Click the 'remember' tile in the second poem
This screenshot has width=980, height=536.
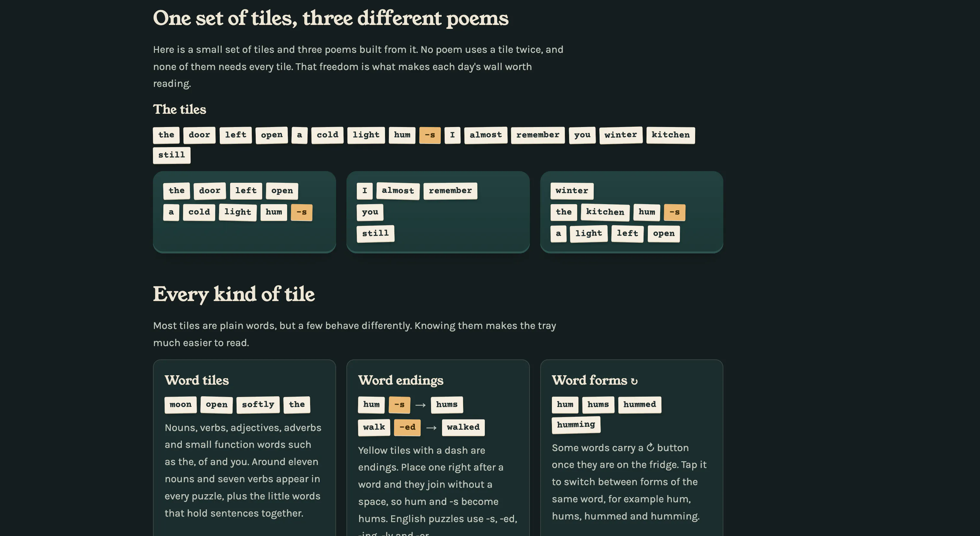click(450, 191)
